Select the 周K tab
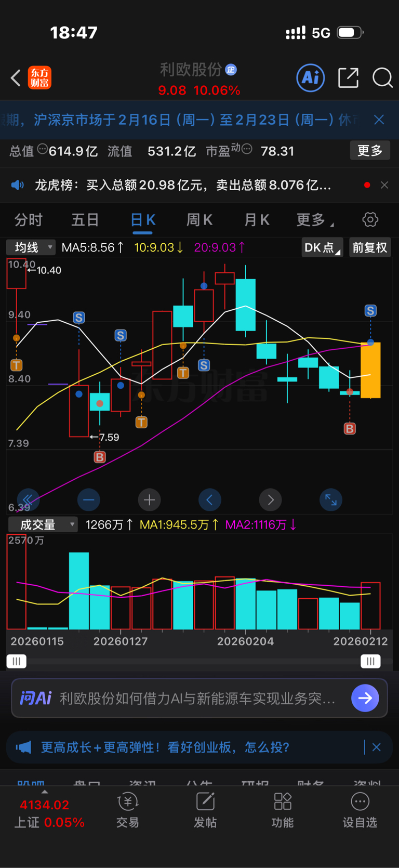This screenshot has width=399, height=868. coord(199,220)
